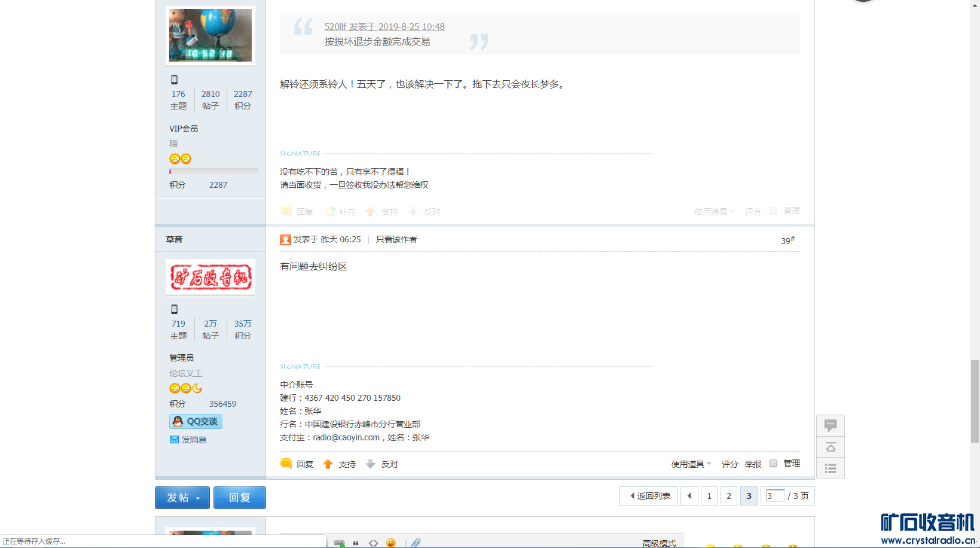Click the faded 支持 up-arrow icon
Image resolution: width=980 pixels, height=548 pixels.
point(370,211)
